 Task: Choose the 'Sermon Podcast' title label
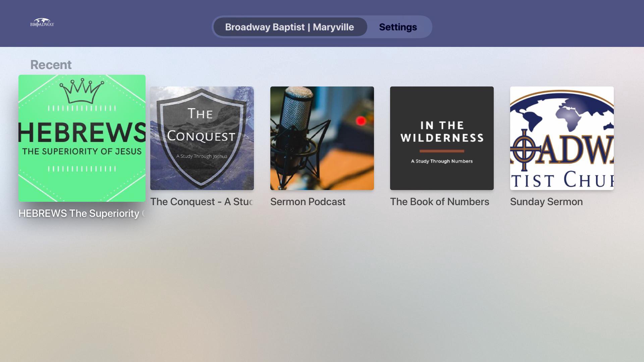308,202
